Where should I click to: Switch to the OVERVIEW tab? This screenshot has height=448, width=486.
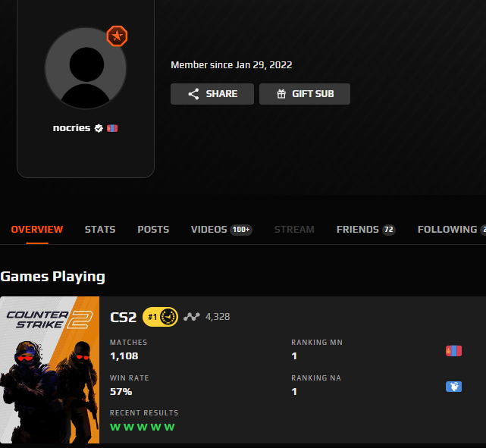(37, 229)
